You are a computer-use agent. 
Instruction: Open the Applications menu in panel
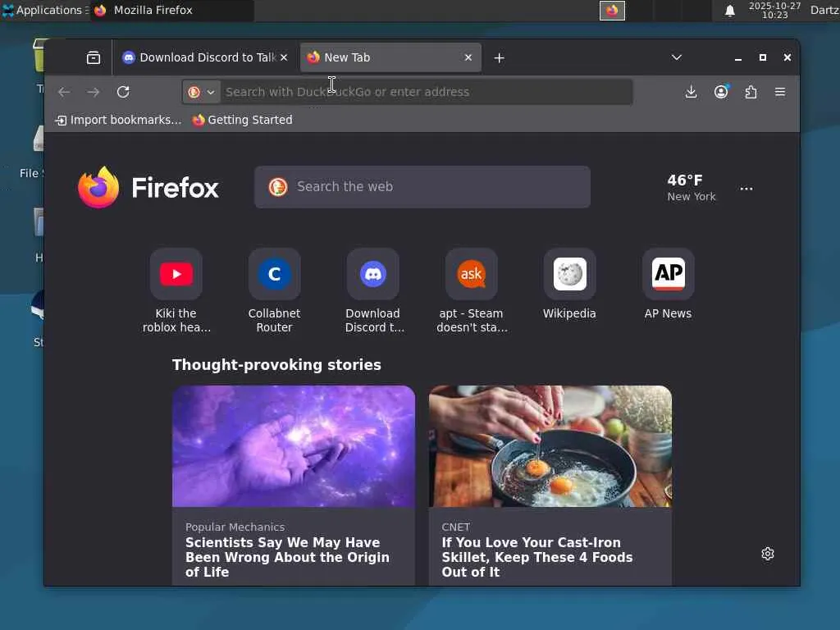[x=45, y=10]
